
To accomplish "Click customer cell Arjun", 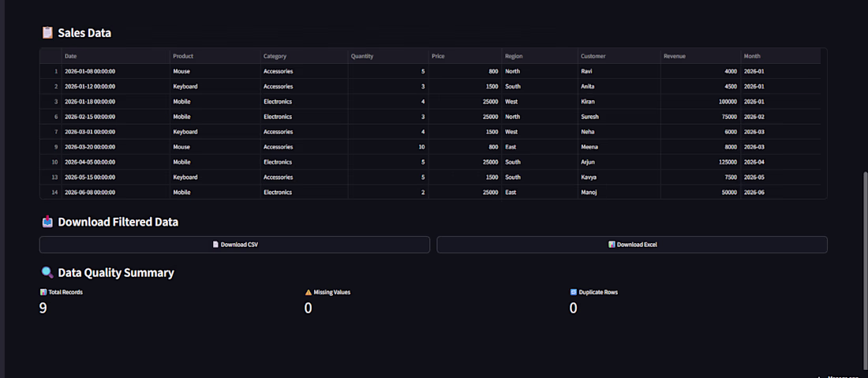I will (619, 162).
